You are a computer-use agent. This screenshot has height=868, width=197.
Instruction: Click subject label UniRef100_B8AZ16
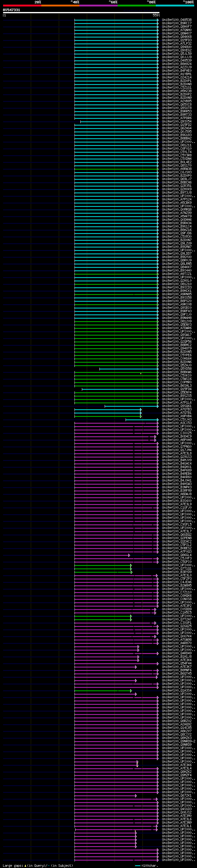pyautogui.click(x=177, y=230)
